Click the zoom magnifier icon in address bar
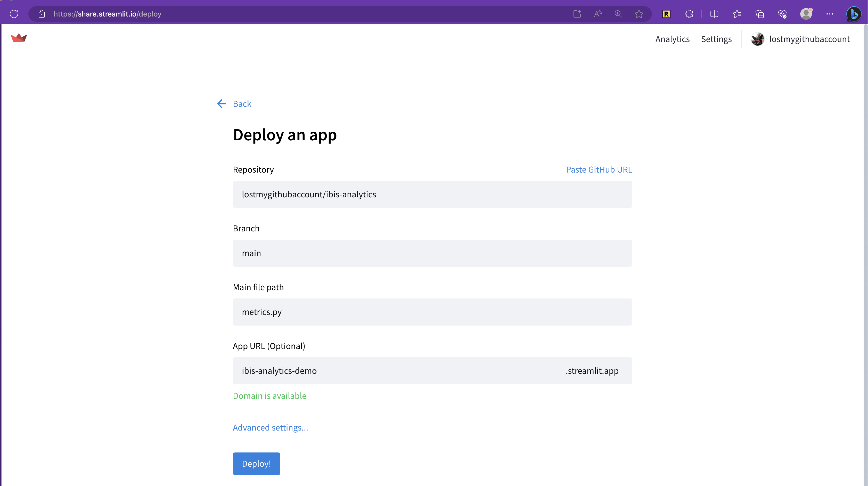Image resolution: width=868 pixels, height=486 pixels. 618,14
